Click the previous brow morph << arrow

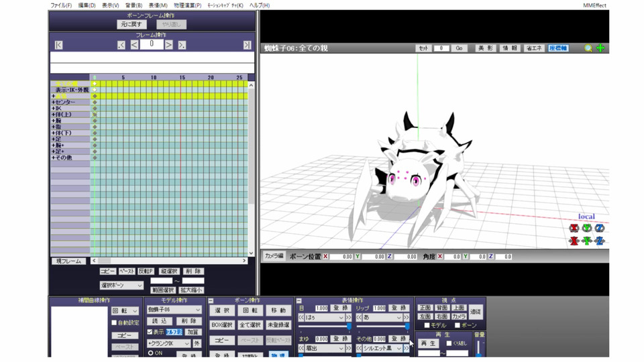(x=301, y=348)
